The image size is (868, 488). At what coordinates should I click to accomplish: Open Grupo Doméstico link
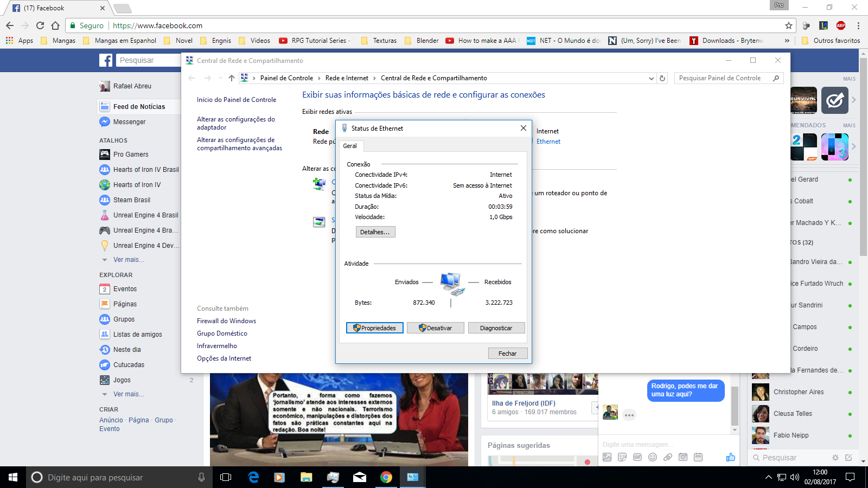[222, 333]
